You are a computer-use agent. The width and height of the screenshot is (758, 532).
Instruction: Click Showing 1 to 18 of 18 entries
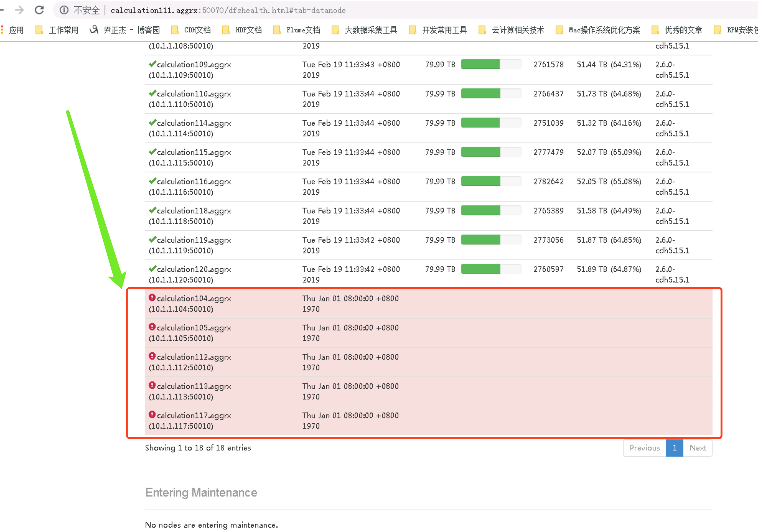[198, 448]
